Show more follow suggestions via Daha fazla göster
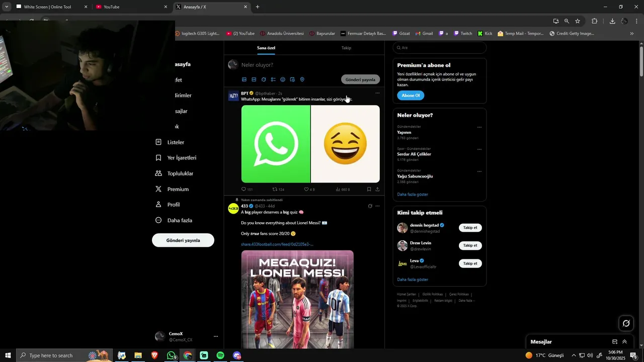The width and height of the screenshot is (644, 362). coord(413,280)
